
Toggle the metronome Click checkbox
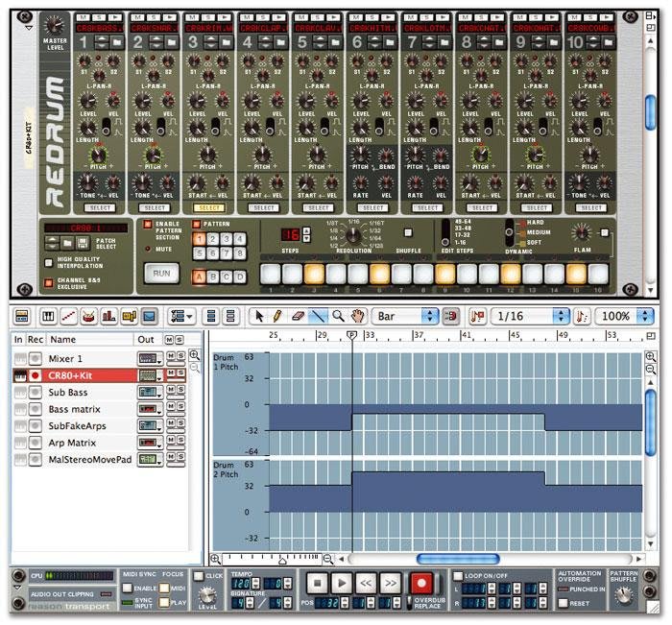tap(199, 575)
